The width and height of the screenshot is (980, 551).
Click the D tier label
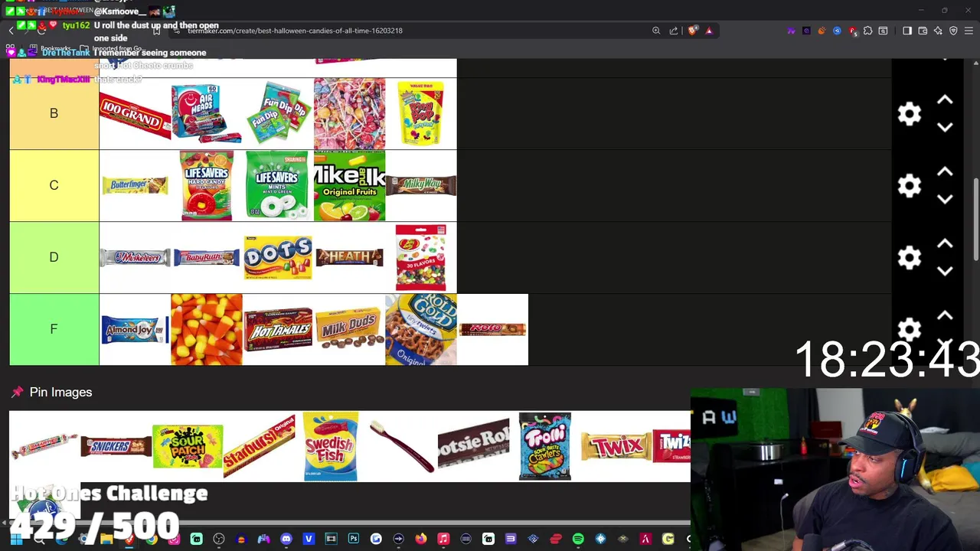pyautogui.click(x=54, y=257)
